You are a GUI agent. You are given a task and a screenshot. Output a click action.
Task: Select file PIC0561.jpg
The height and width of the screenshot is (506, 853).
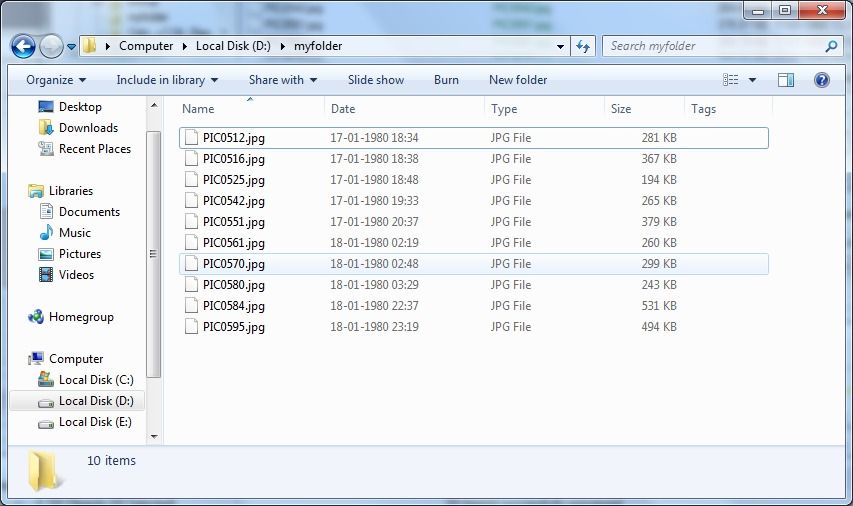[x=473, y=243]
